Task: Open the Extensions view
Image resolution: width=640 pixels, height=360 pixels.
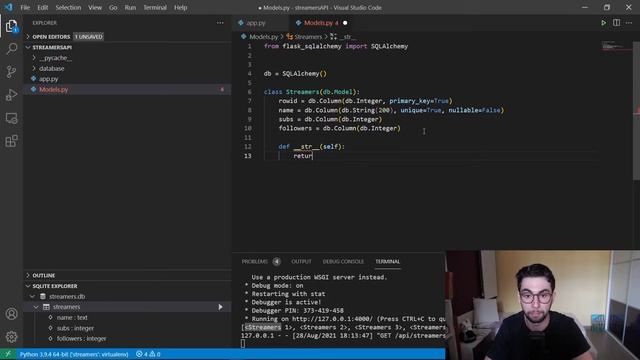Action: point(11,141)
